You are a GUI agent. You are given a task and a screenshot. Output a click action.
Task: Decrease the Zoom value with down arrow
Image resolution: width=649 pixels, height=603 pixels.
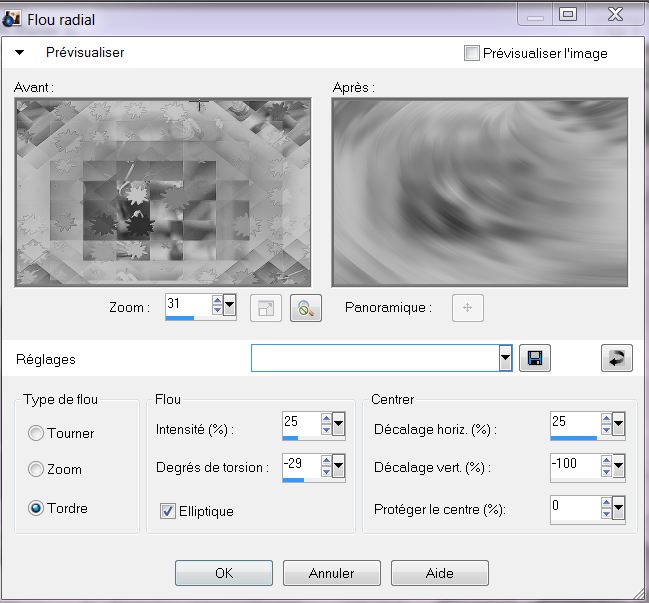pyautogui.click(x=217, y=310)
